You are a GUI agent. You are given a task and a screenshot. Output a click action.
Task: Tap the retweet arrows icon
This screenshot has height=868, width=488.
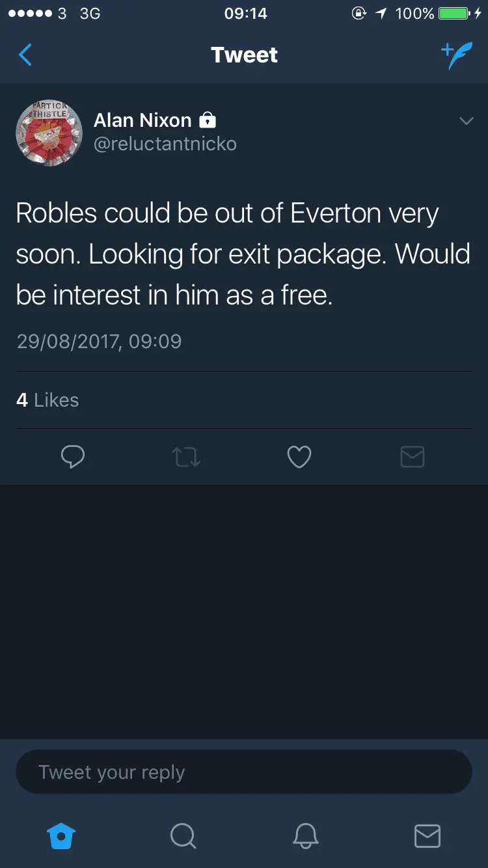[x=186, y=457]
